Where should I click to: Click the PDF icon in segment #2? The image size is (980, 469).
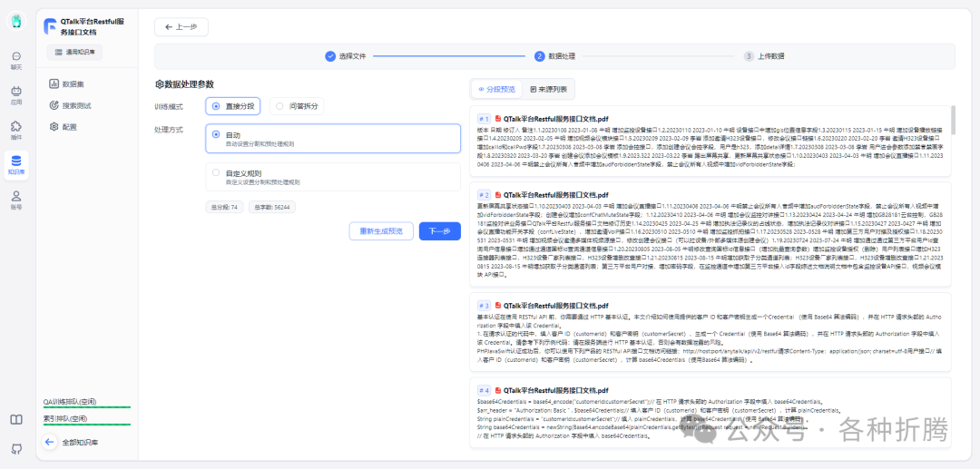point(498,194)
